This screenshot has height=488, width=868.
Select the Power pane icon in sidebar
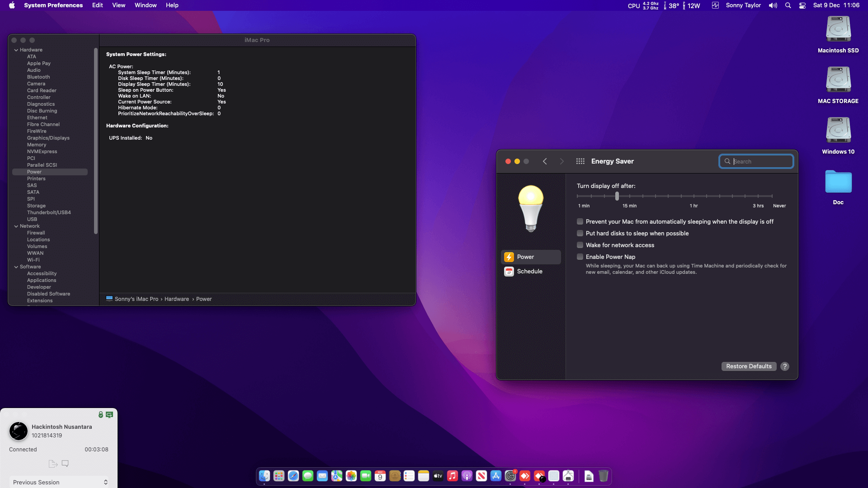pyautogui.click(x=509, y=257)
